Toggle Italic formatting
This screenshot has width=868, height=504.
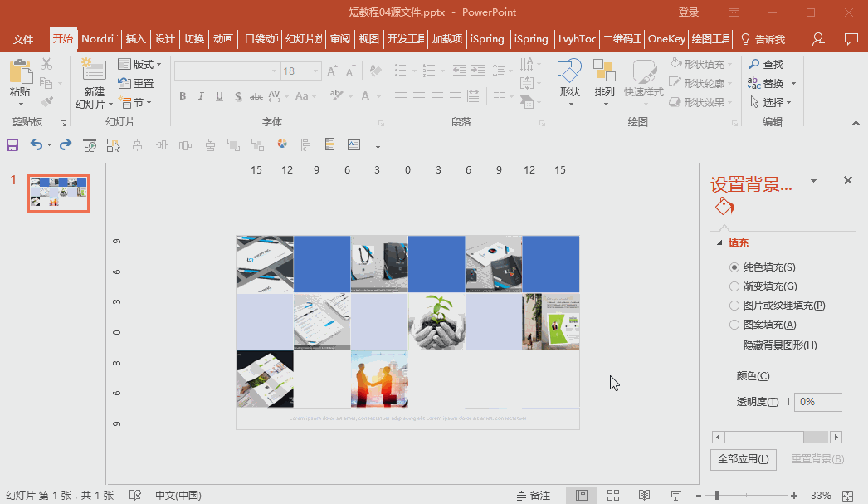pyautogui.click(x=200, y=96)
